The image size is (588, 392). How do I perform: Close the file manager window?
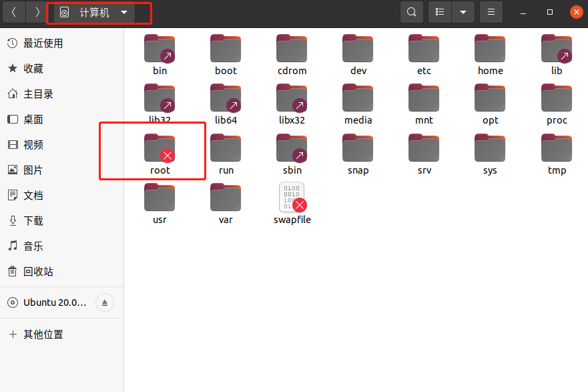click(x=577, y=13)
